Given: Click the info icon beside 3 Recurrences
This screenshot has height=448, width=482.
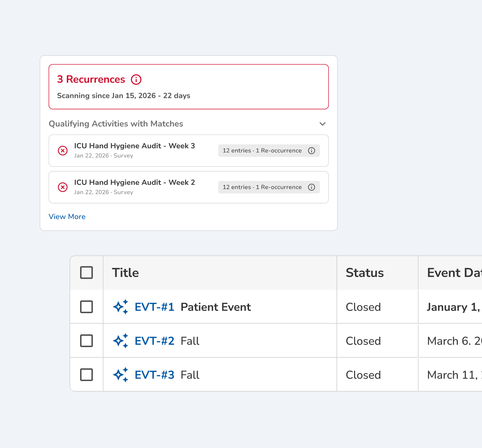Looking at the screenshot, I should click(136, 79).
